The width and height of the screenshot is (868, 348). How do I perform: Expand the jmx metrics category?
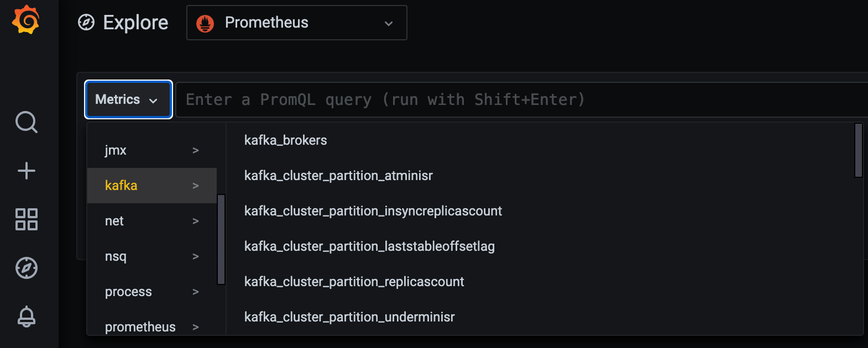151,150
